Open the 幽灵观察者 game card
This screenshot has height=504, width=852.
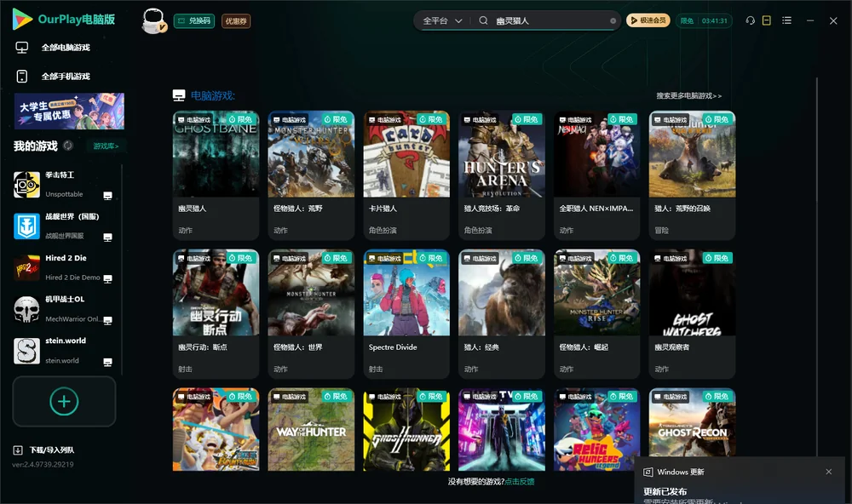[x=692, y=314]
